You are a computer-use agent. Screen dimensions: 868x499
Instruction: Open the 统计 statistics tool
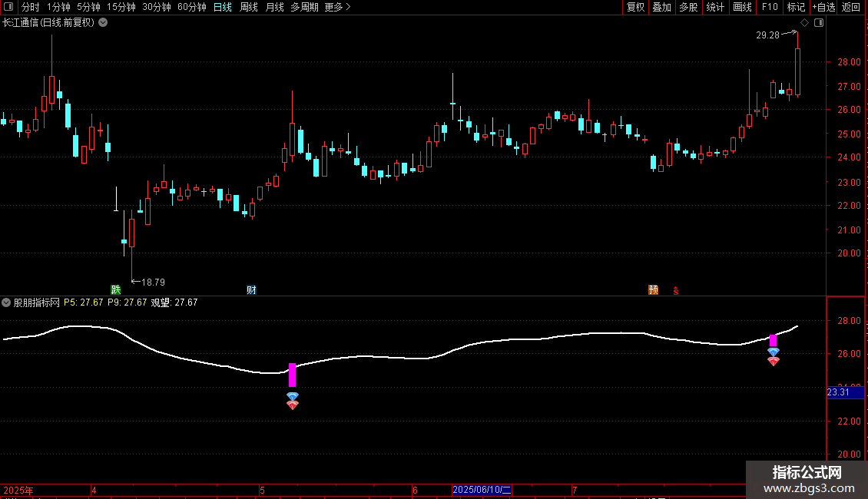tap(715, 7)
